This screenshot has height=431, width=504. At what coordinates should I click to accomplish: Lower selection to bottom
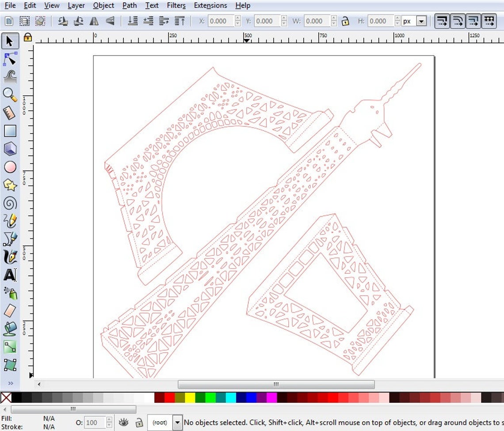[x=133, y=21]
